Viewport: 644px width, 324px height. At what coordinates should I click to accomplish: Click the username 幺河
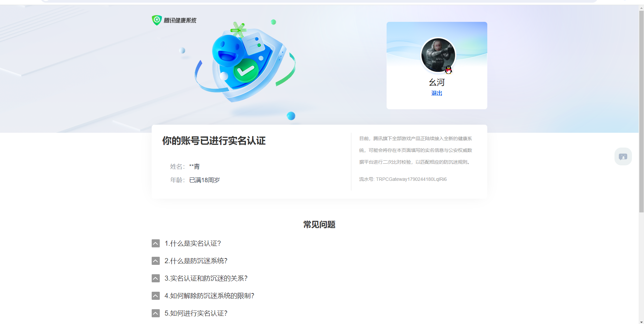(437, 82)
